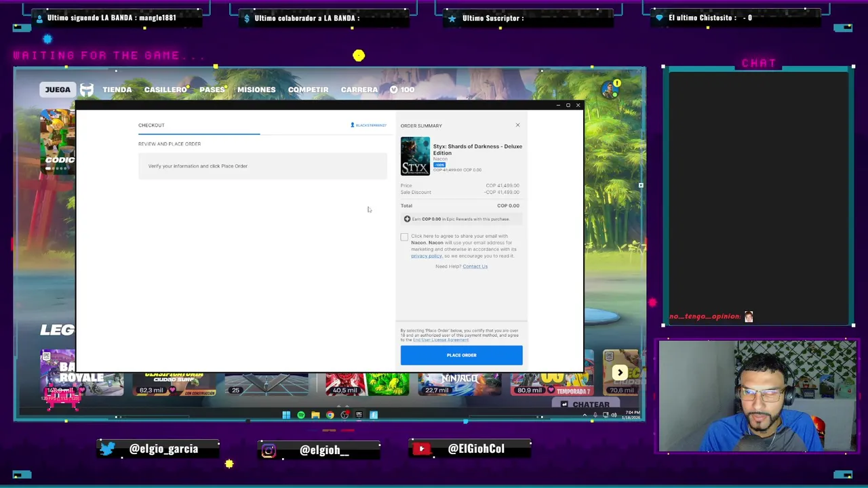868x488 pixels.
Task: Tick the share email with Nacon checkbox
Action: [404, 237]
